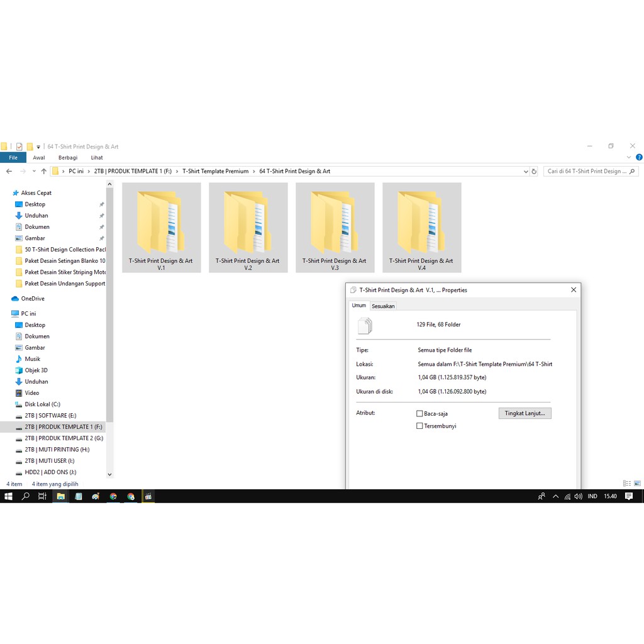Click the Back navigation arrow
The width and height of the screenshot is (644, 644).
[9, 171]
